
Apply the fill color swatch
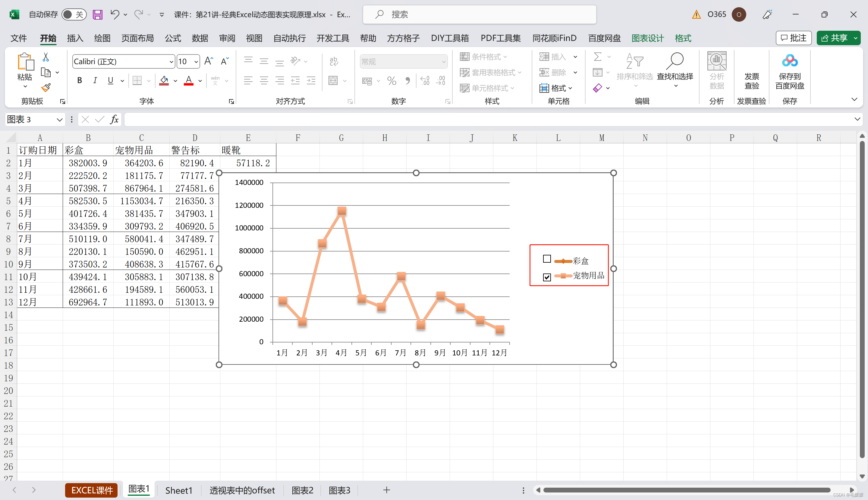coord(164,81)
